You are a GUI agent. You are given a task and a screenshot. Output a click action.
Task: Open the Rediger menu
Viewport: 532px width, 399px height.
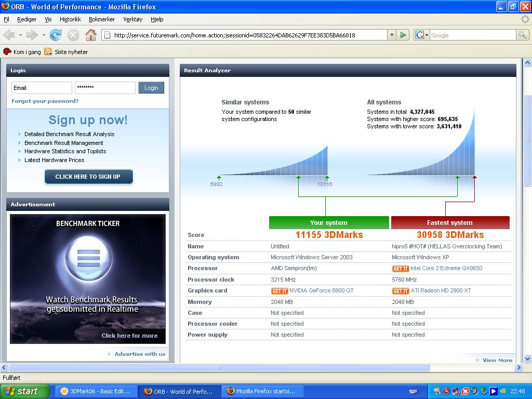click(x=27, y=19)
